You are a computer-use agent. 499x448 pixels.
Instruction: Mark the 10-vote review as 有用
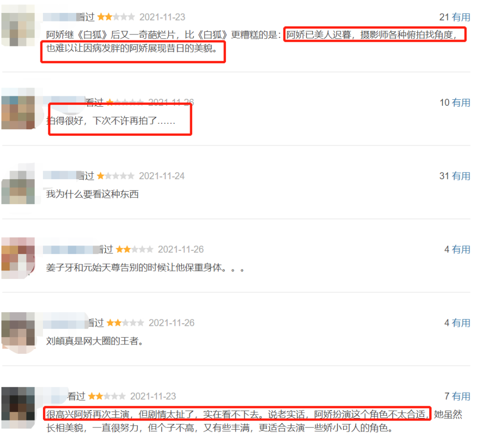[461, 103]
